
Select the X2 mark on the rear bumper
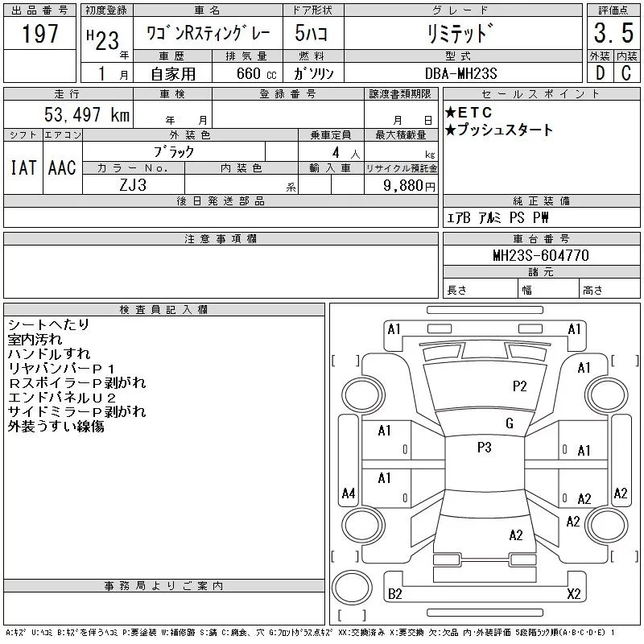coord(574,594)
